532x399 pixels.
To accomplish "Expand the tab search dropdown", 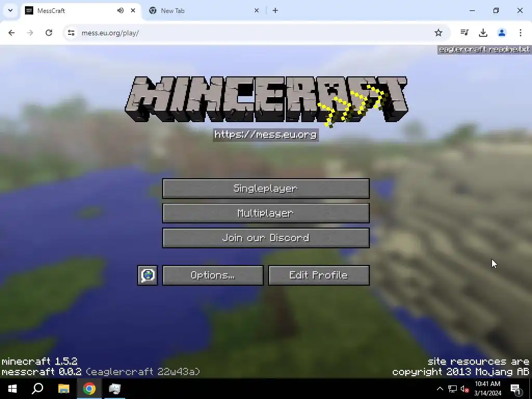I will click(10, 10).
